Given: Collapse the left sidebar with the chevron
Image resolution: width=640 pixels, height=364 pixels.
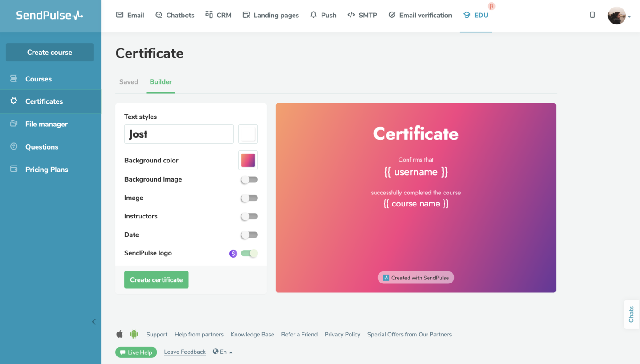Looking at the screenshot, I should coord(94,321).
